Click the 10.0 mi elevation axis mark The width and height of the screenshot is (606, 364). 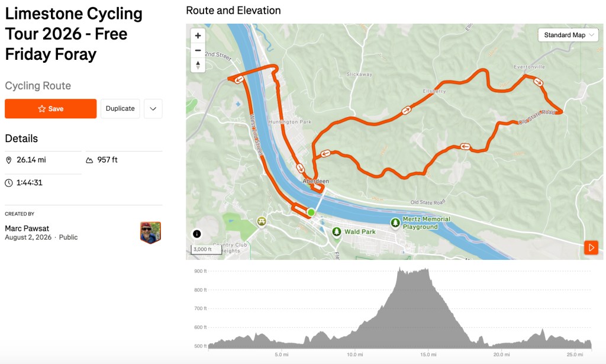(355, 355)
